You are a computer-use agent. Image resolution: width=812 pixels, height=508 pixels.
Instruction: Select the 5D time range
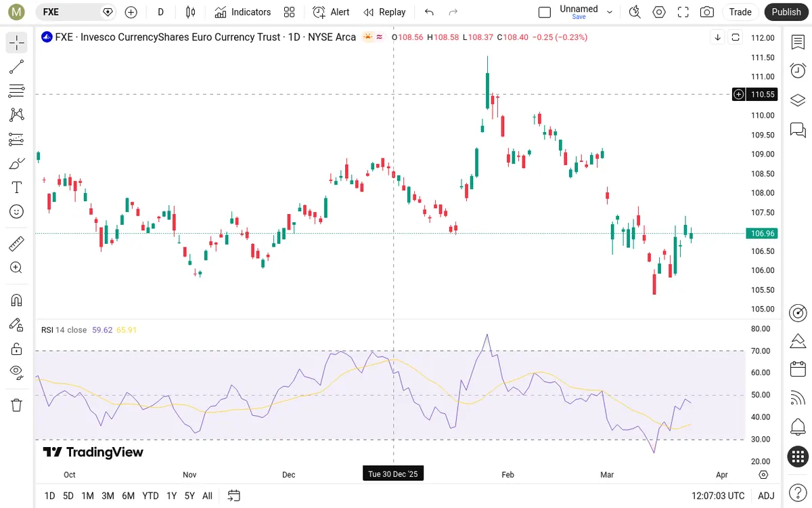click(x=68, y=496)
